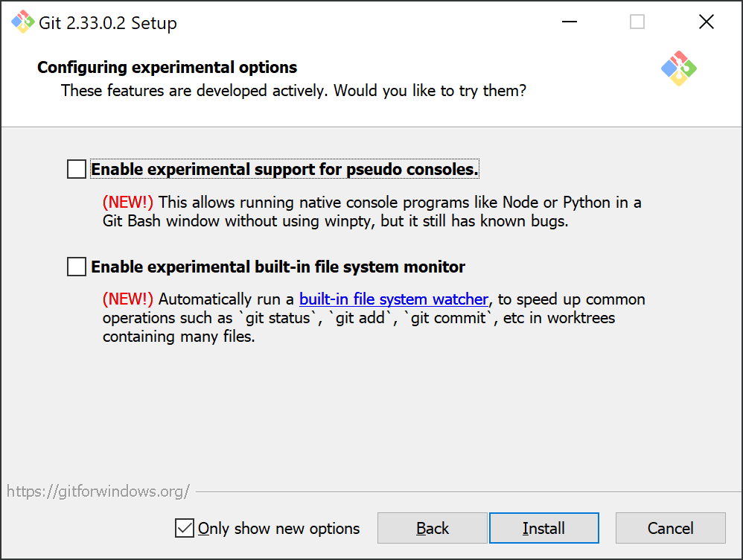The width and height of the screenshot is (743, 560).
Task: Click the pseudo consoles winpty description text
Action: (372, 211)
